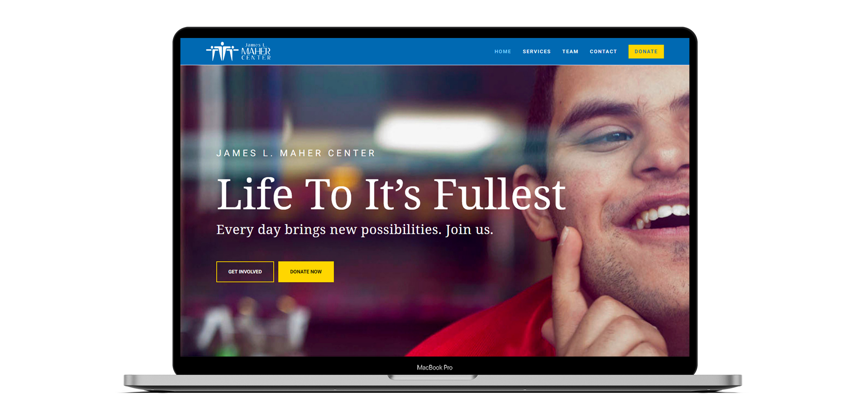
Task: Click the spaced James L. Maher Center overline
Action: point(296,153)
